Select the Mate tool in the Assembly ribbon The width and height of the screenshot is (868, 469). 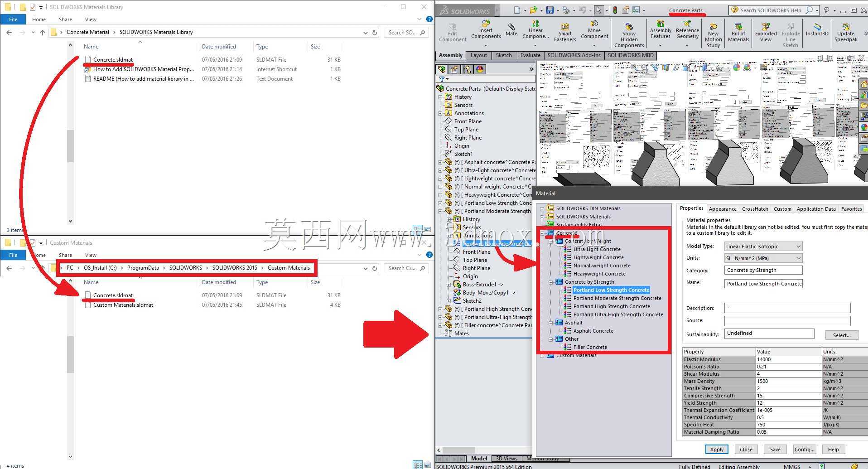[x=511, y=30]
